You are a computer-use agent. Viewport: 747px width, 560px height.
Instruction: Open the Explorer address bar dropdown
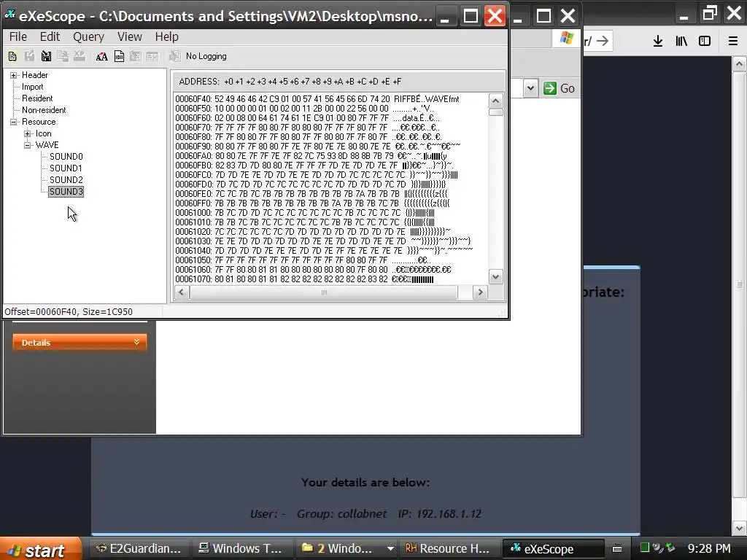(x=531, y=88)
